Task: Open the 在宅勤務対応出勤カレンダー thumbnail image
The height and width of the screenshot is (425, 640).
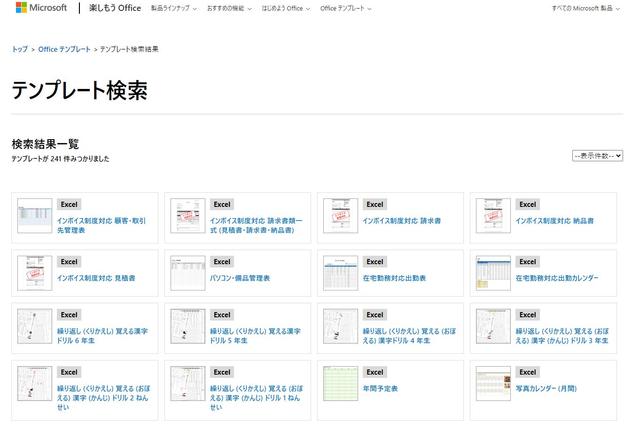Action: pyautogui.click(x=492, y=270)
